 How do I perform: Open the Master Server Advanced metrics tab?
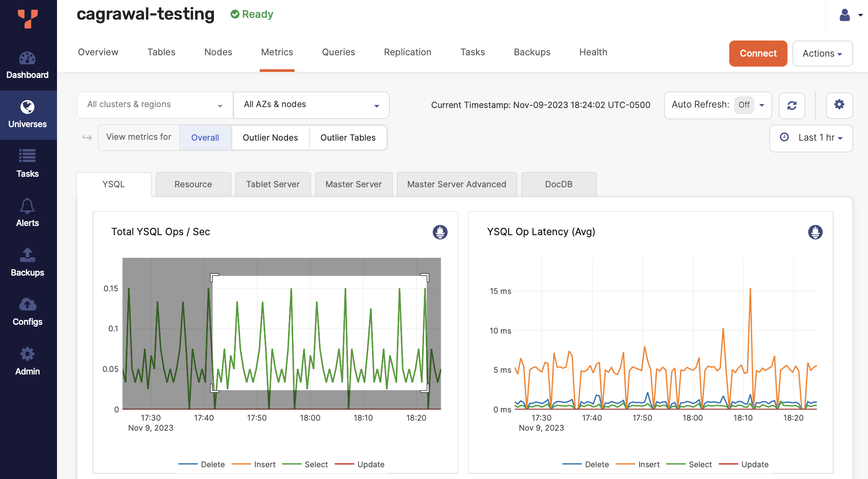456,184
